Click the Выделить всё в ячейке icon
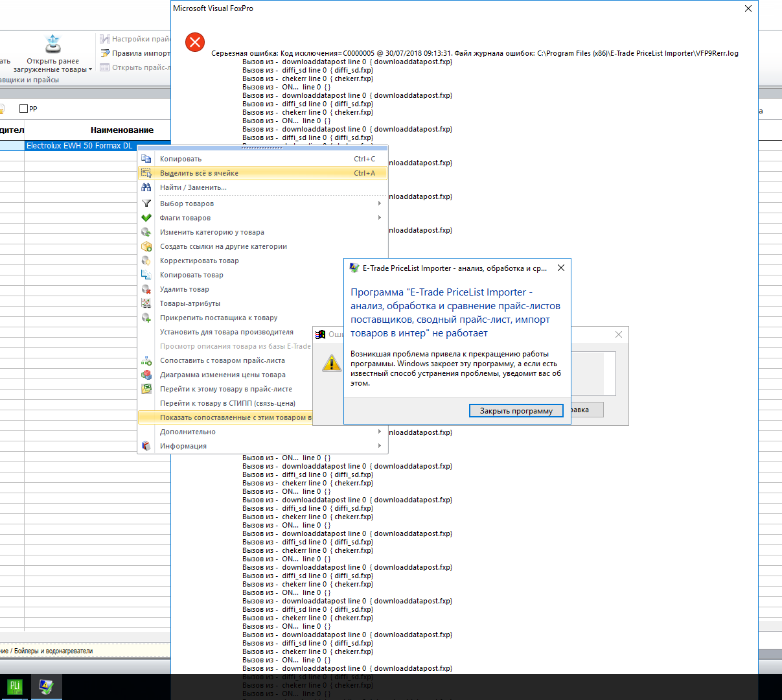The width and height of the screenshot is (782, 700). pos(146,173)
